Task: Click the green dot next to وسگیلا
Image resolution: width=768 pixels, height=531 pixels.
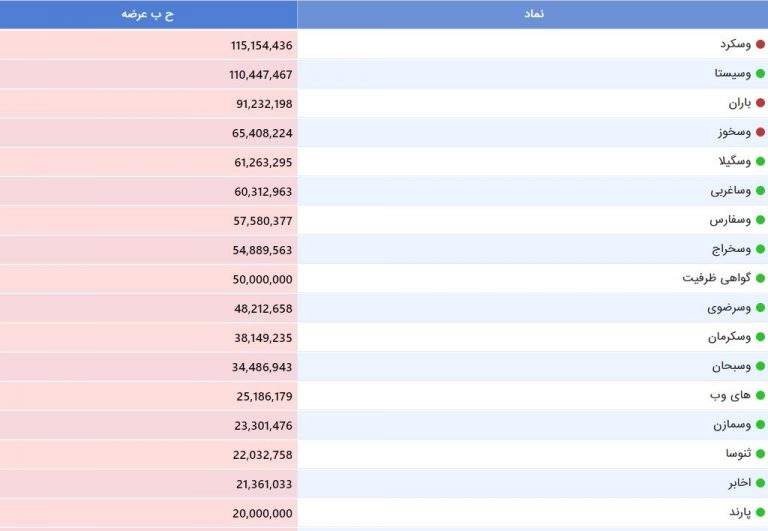Action: coord(760,161)
